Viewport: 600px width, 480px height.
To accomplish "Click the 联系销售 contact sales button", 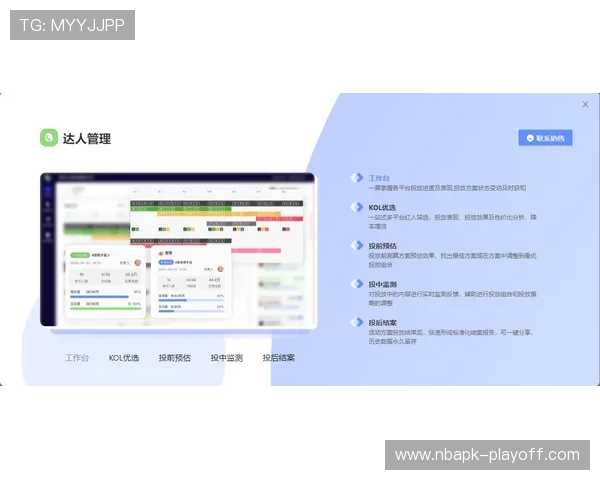I will pos(545,138).
